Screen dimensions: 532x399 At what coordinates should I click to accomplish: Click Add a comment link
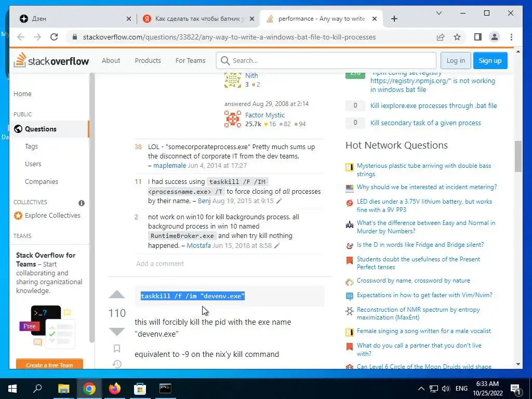(x=160, y=263)
